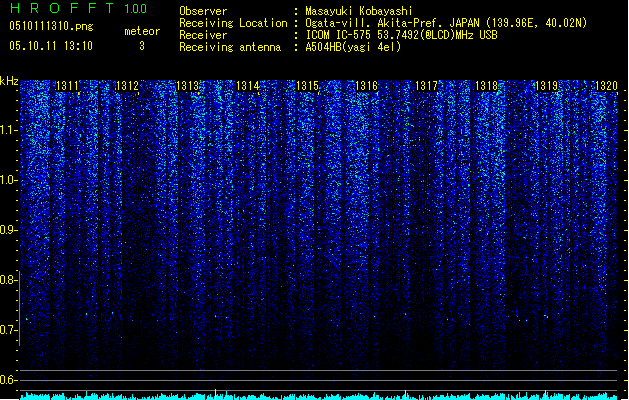Screen dimensions: 629x400
Task: Click the 1.1 kHz axis label
Action: [x=9, y=130]
